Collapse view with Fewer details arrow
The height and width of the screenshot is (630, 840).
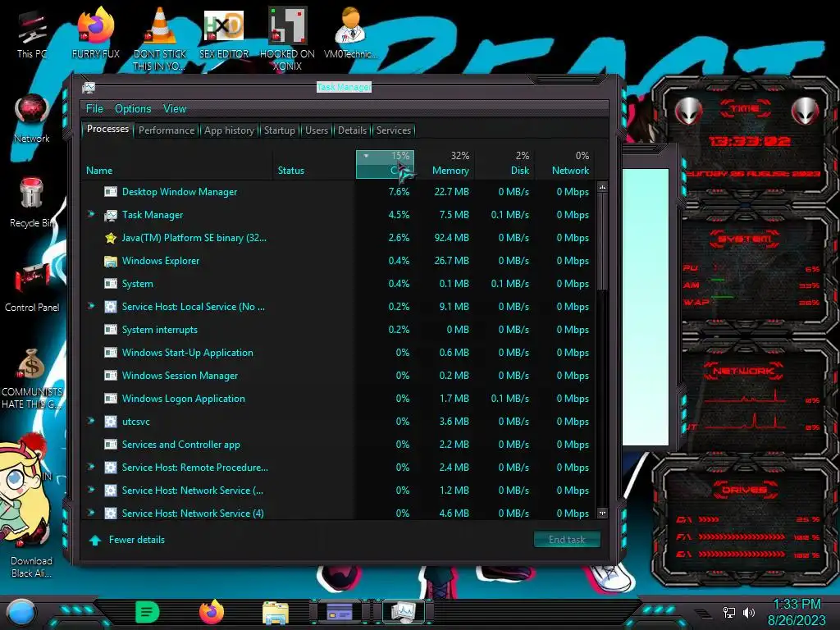pos(95,540)
